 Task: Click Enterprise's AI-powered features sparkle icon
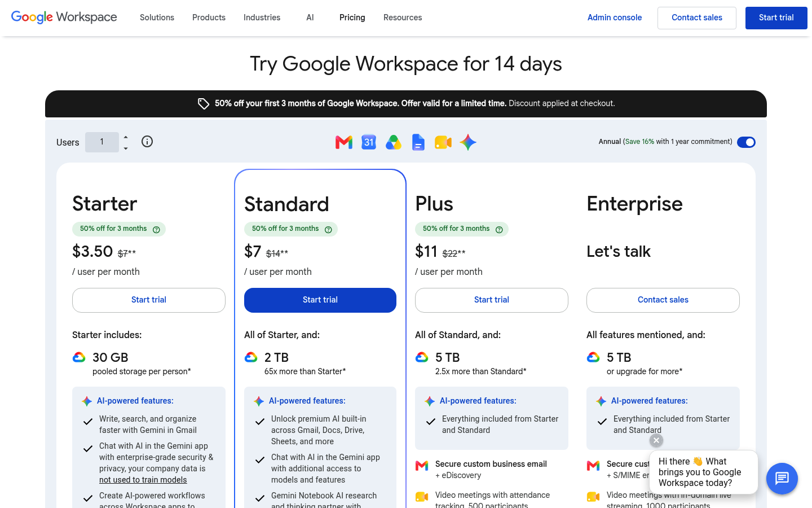point(601,401)
